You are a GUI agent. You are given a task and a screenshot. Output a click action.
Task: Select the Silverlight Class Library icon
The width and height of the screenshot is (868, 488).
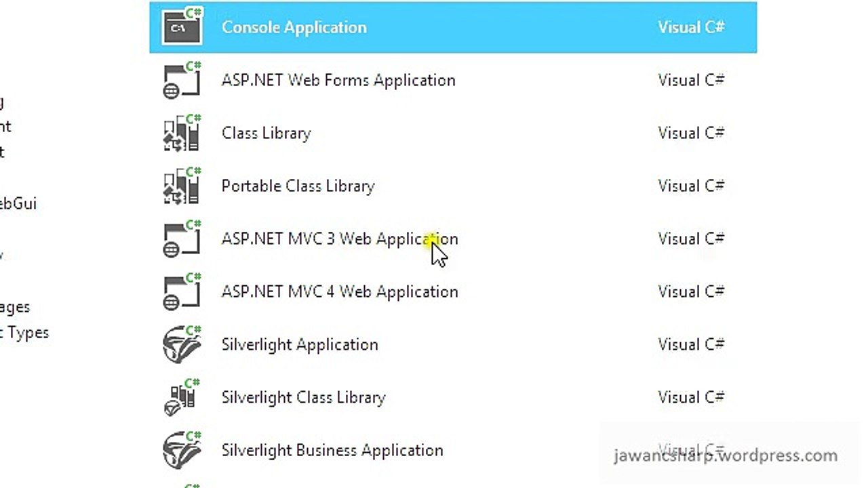[x=182, y=397]
